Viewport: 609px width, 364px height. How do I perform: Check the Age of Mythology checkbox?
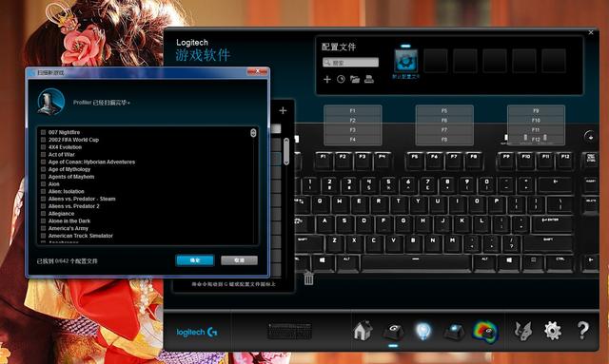coord(43,169)
